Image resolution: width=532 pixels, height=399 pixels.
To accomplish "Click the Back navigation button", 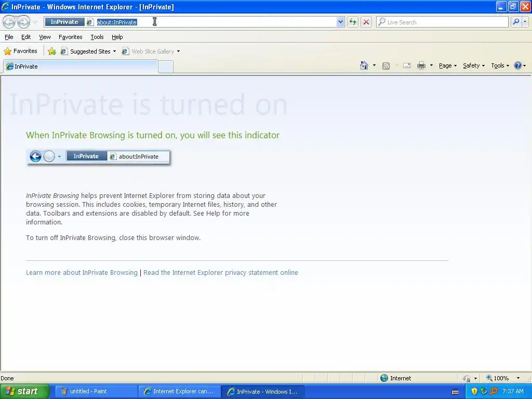I will point(9,22).
